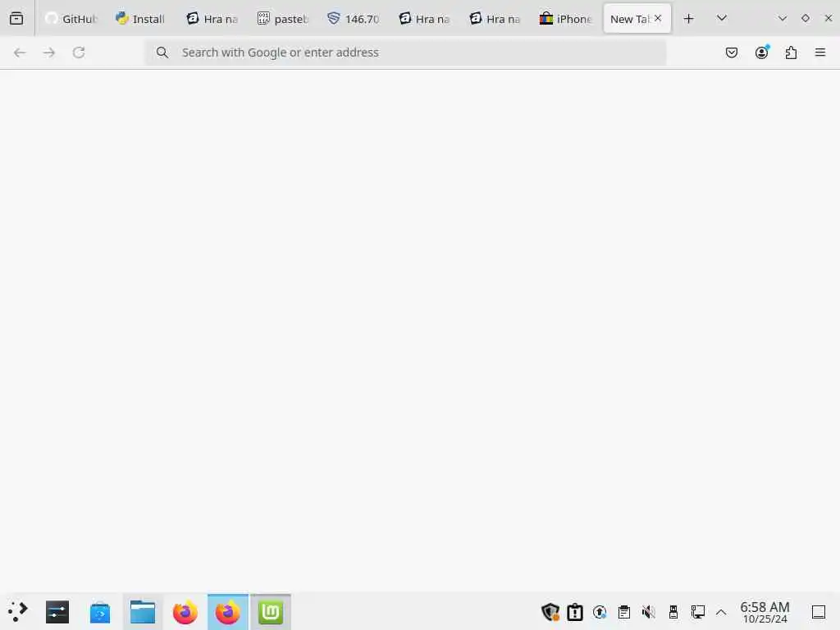Open the Pocket save icon
This screenshot has width=840, height=630.
pyautogui.click(x=732, y=52)
